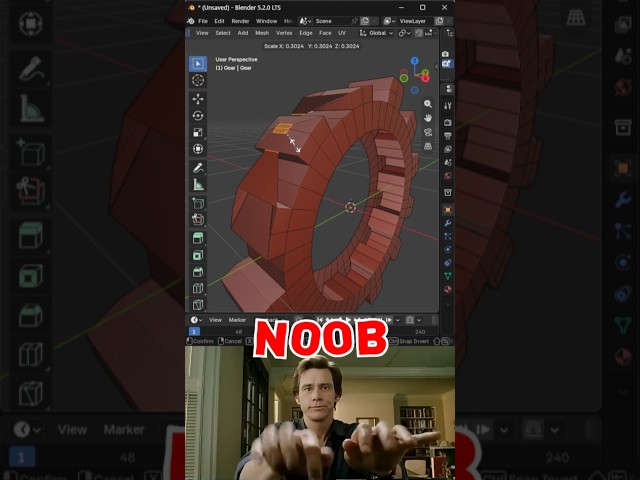Select the Knife tool
640x480 pixels.
tap(198, 304)
